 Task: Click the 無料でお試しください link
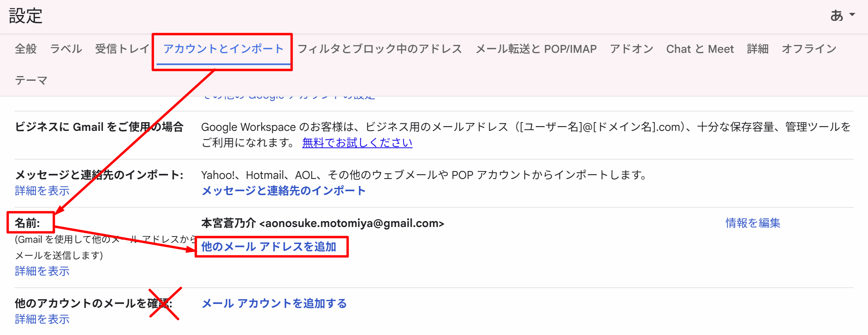357,143
